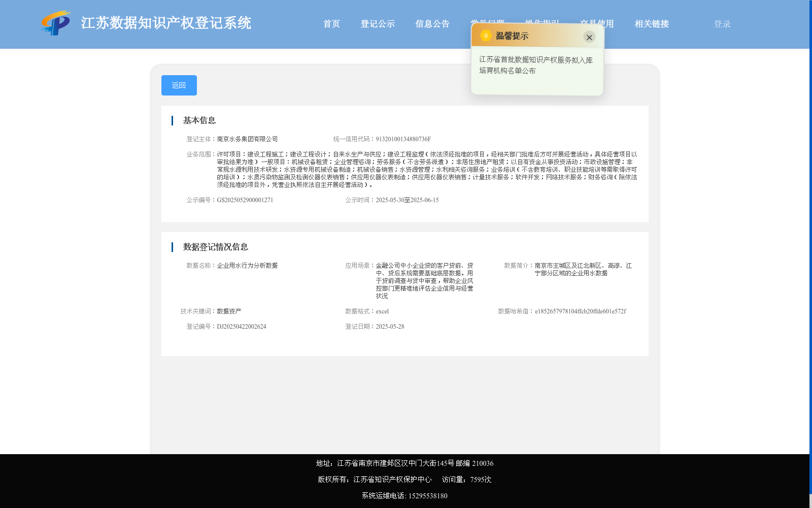Click the 温馨提示 popup title
This screenshot has height=508, width=812.
512,36
